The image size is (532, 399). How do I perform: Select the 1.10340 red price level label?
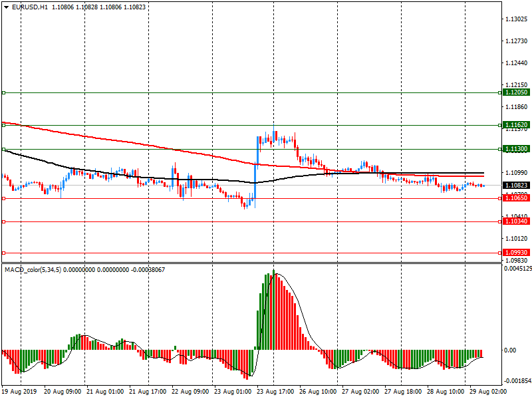click(x=516, y=221)
